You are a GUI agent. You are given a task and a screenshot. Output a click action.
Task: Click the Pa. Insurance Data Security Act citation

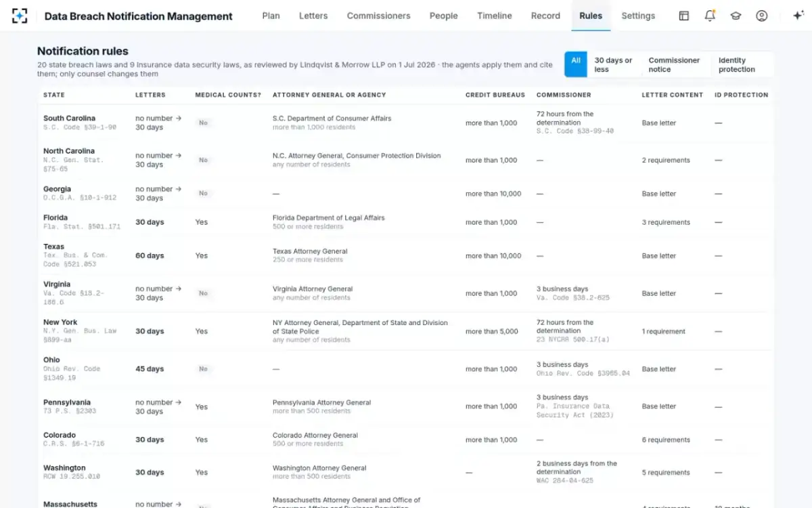point(575,410)
